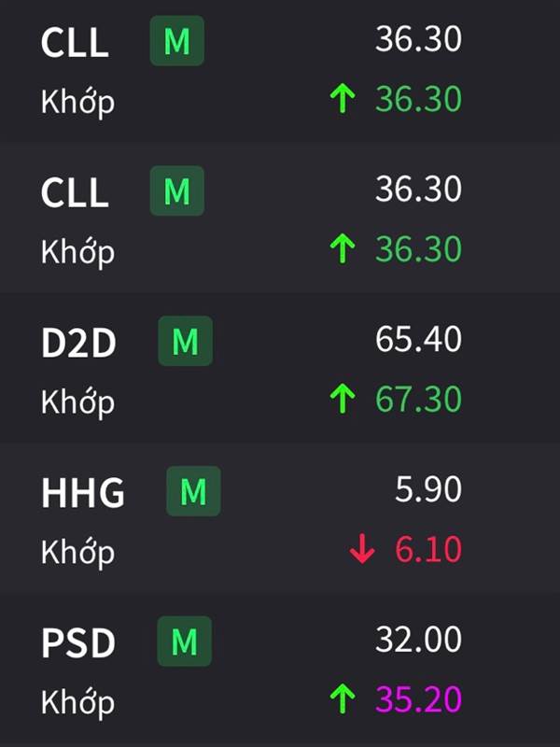Click the green up arrow next to 35.20
The height and width of the screenshot is (747, 560).
[343, 698]
